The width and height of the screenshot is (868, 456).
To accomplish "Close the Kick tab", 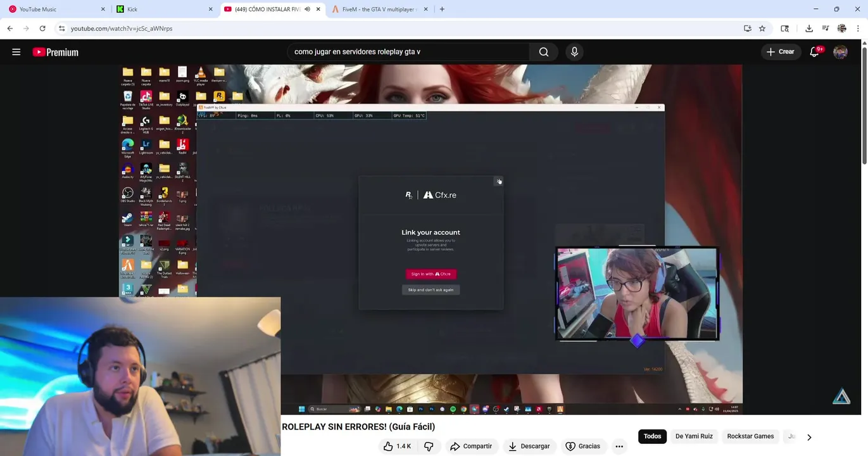I will [211, 9].
